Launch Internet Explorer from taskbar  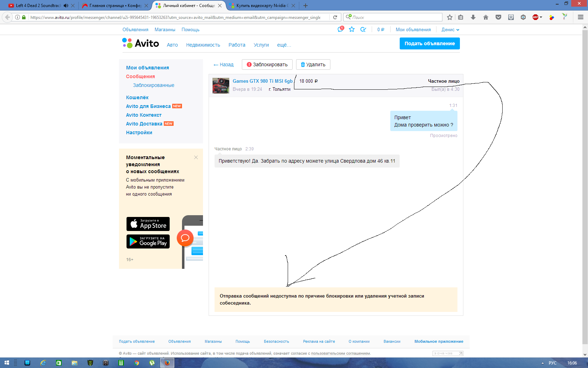[43, 363]
